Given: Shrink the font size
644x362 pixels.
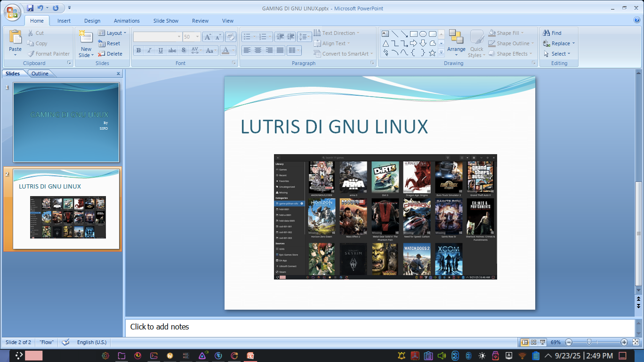Looking at the screenshot, I should click(218, 37).
